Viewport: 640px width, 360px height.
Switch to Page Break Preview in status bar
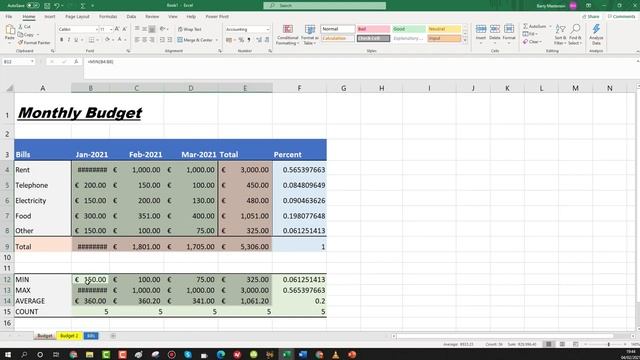pyautogui.click(x=576, y=344)
